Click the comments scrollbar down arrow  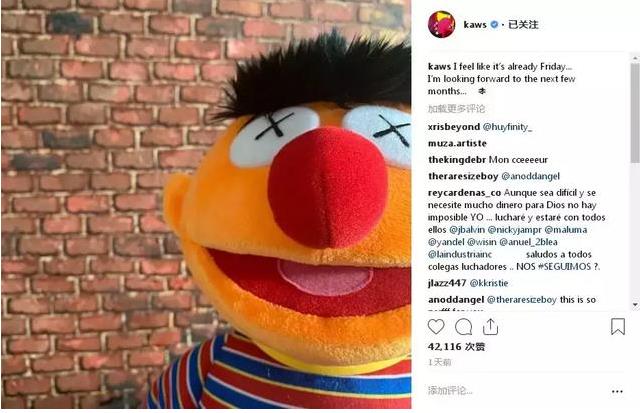pos(635,304)
